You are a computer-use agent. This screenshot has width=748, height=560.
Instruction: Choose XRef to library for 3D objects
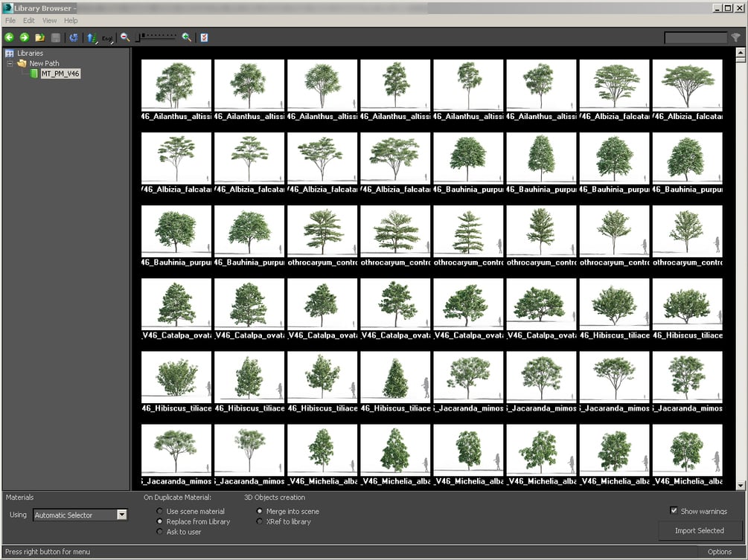click(260, 521)
